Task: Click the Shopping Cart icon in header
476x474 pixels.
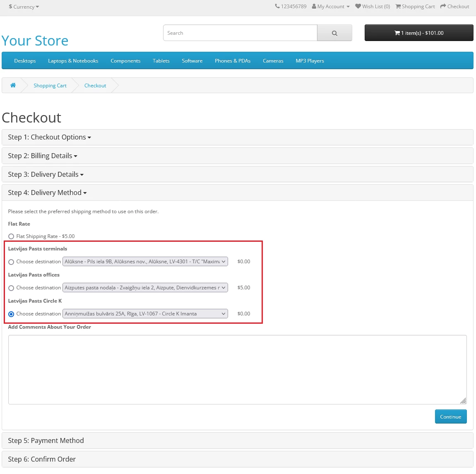Action: (398, 6)
